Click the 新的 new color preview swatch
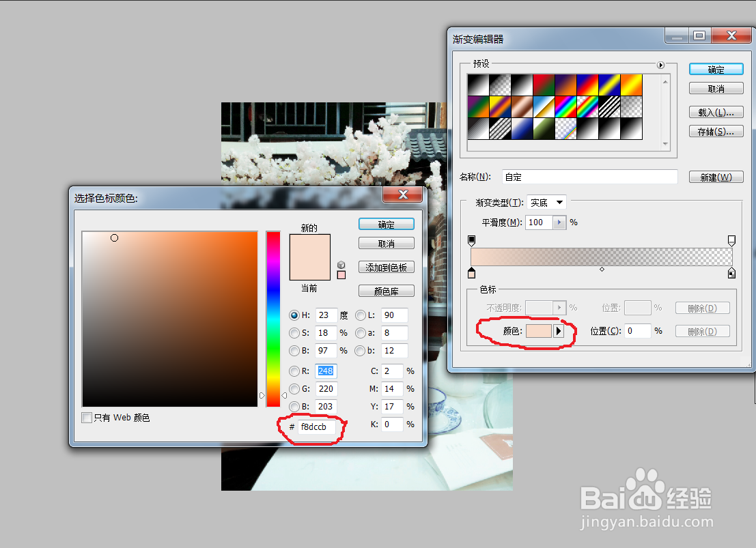 point(309,246)
